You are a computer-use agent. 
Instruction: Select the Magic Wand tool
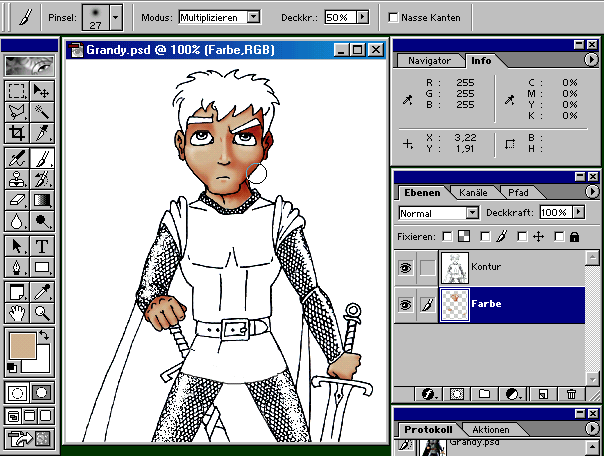[x=42, y=112]
